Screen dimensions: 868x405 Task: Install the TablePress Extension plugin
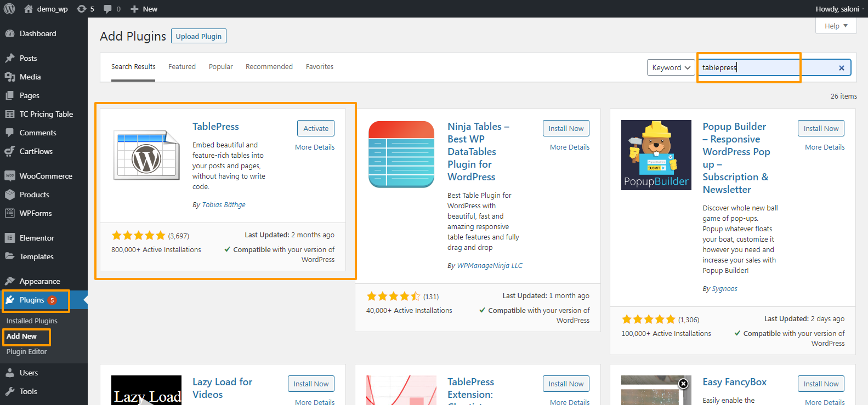(566, 384)
